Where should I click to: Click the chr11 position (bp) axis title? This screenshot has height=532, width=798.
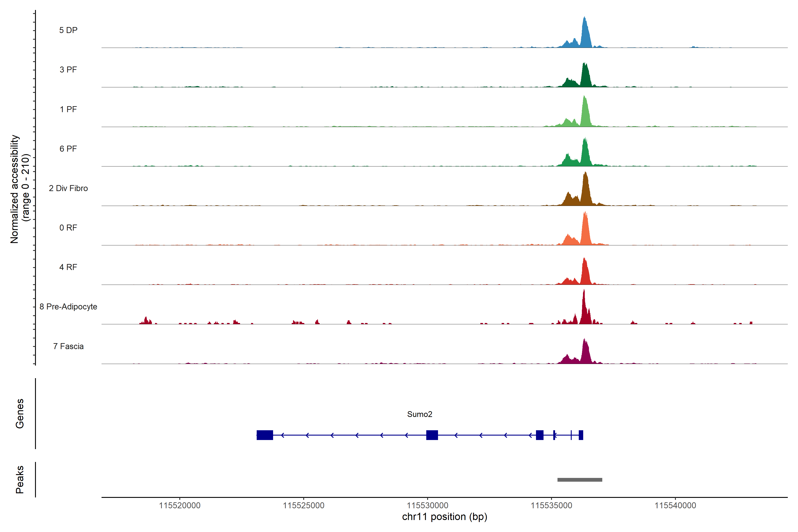444,517
